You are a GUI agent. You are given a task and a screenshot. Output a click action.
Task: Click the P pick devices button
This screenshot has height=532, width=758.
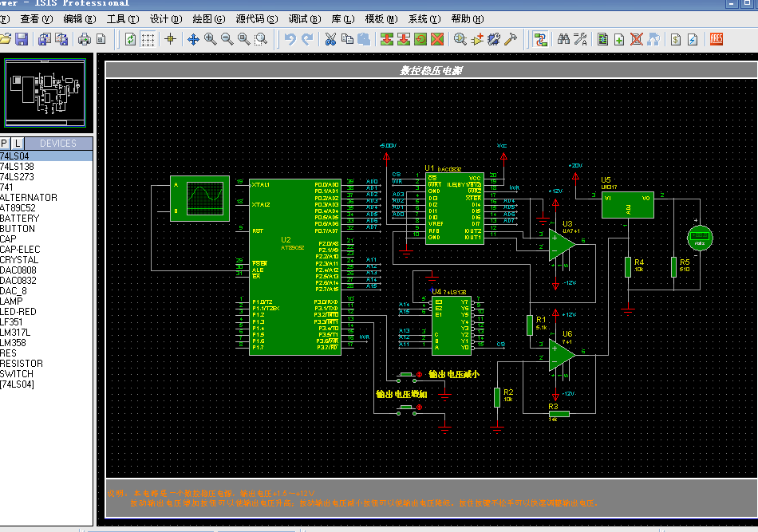(4, 143)
